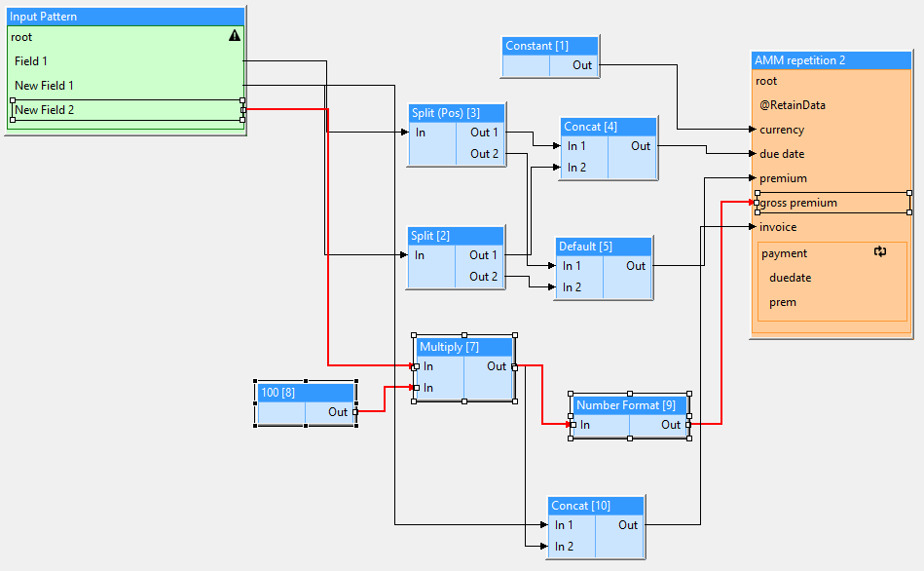Click the Out port of Concat [4]

tap(640, 146)
